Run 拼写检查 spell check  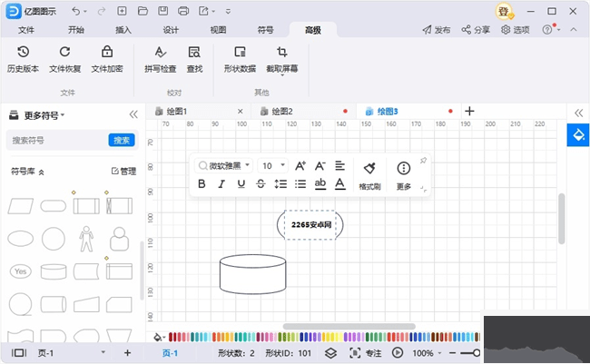[x=160, y=59]
